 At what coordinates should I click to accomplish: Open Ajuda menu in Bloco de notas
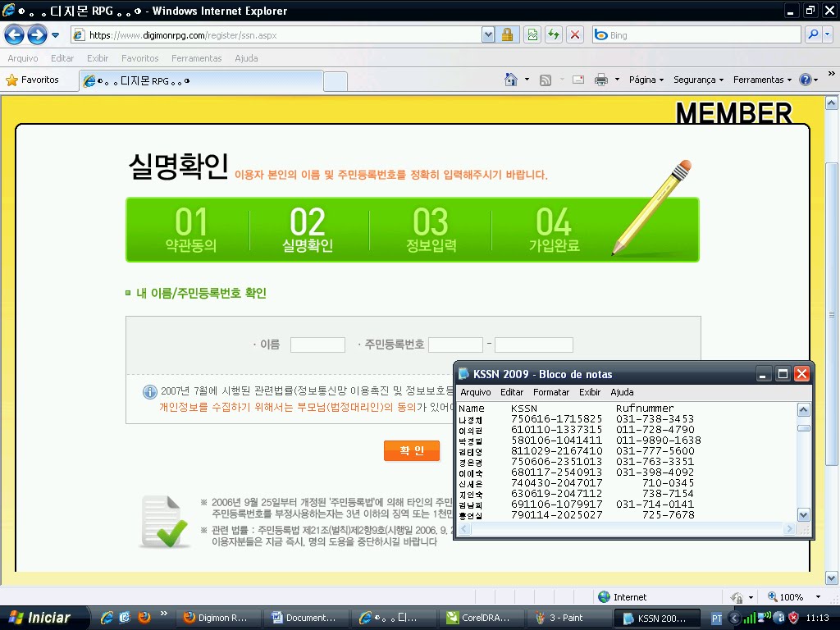click(622, 392)
